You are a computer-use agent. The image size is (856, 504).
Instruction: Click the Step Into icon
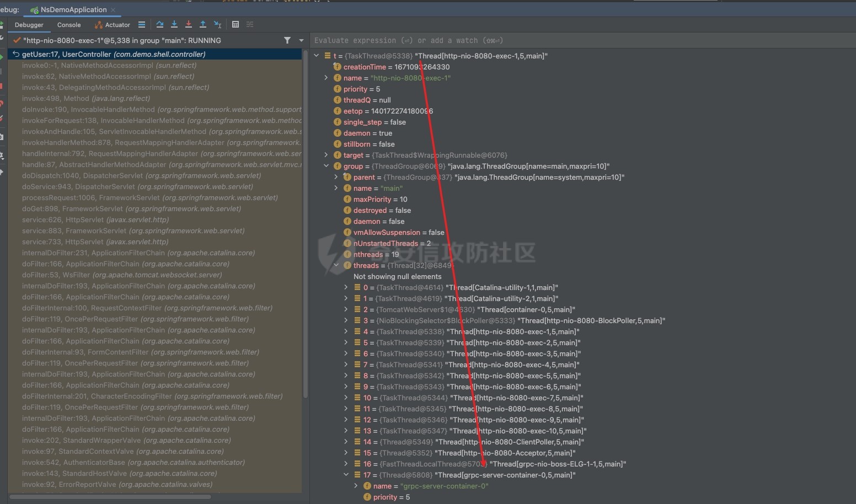(x=174, y=24)
